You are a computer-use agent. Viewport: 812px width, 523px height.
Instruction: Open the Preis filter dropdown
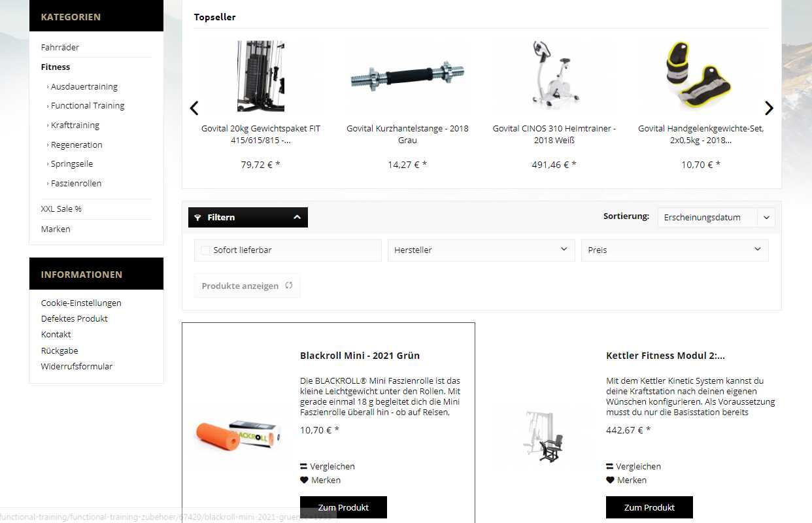tap(675, 250)
